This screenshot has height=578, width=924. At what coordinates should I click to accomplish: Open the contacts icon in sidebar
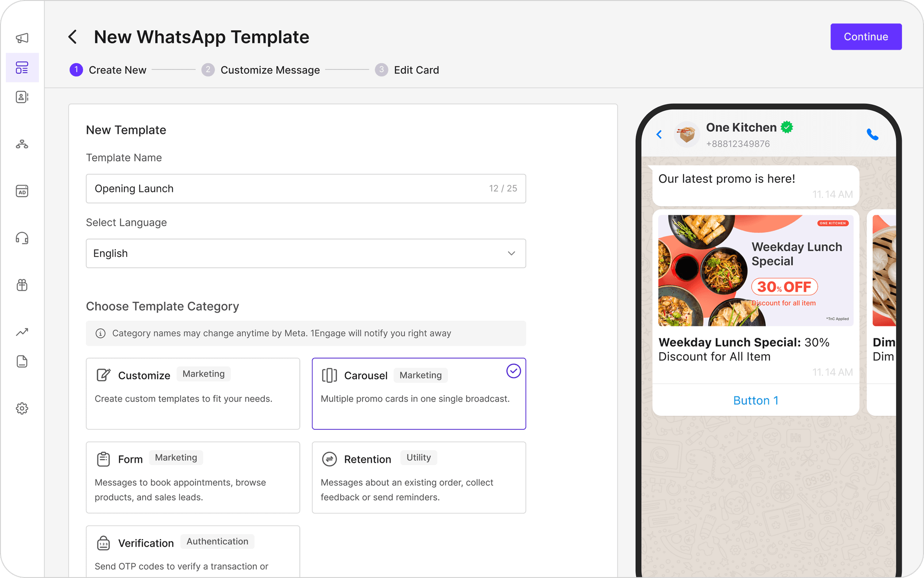point(22,97)
